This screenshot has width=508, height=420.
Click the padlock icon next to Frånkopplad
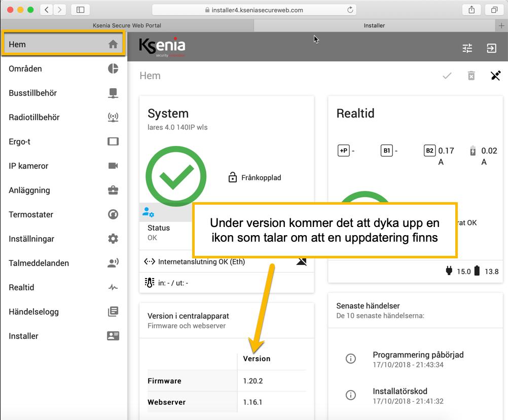233,177
